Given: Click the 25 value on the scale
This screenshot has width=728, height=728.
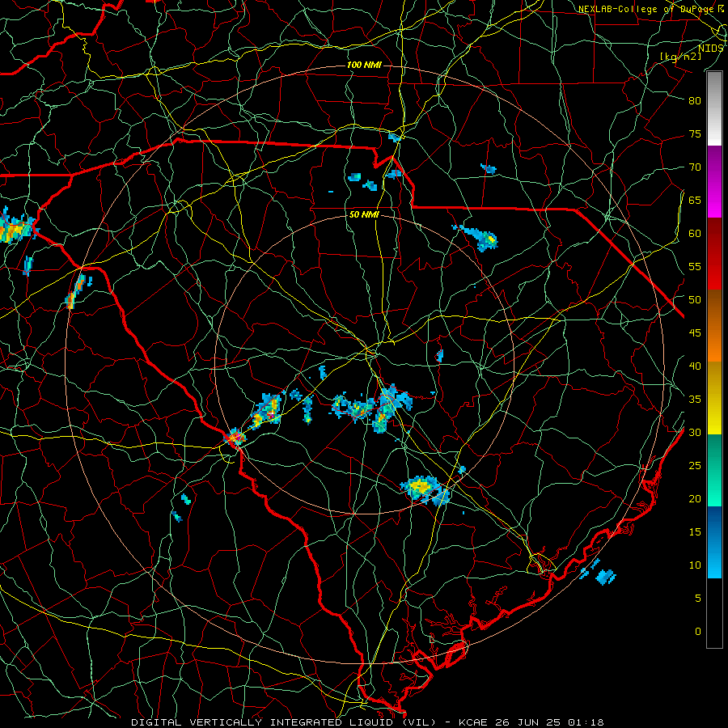Looking at the screenshot, I should tap(695, 466).
